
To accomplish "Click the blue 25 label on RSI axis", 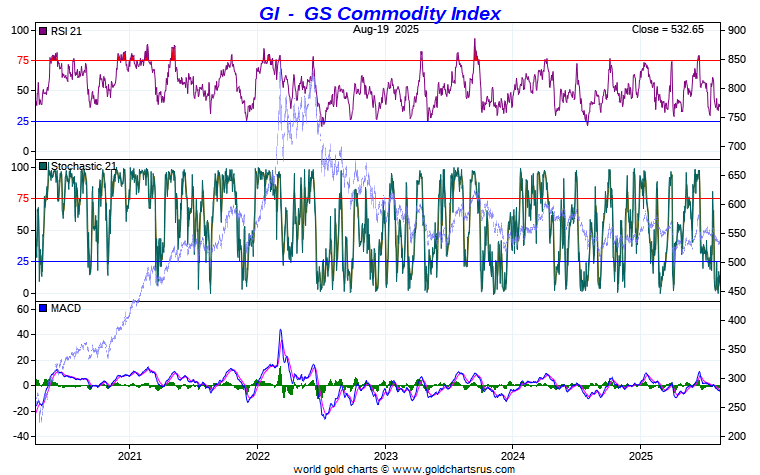I will 23,121.
